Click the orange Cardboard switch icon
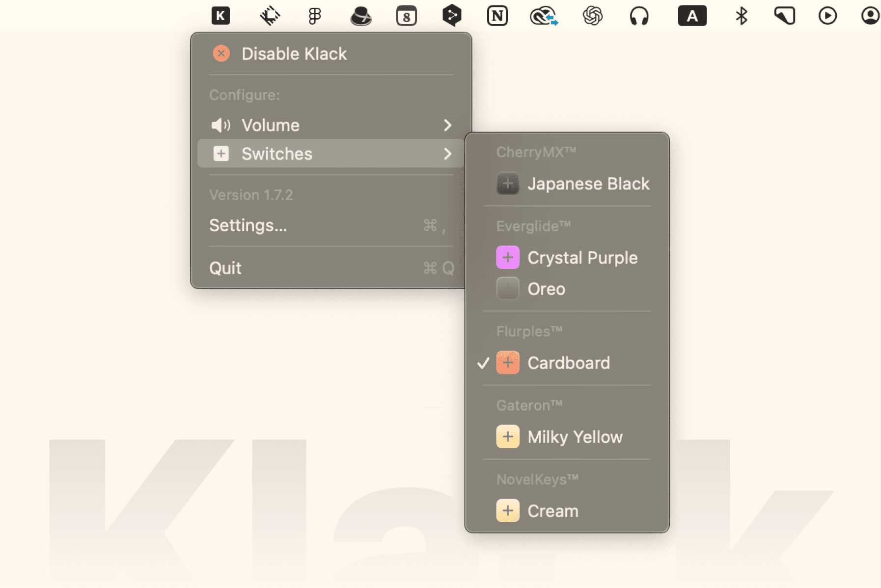 pos(508,363)
